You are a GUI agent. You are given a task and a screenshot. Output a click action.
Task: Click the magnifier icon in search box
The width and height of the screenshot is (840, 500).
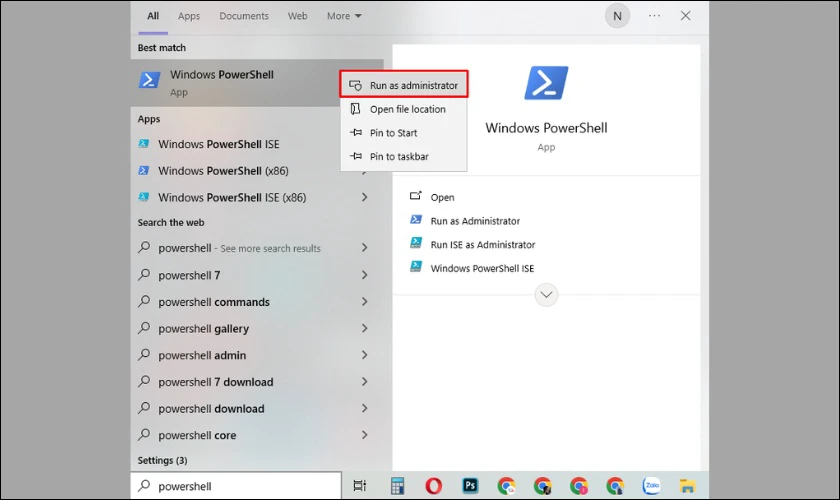pos(144,486)
